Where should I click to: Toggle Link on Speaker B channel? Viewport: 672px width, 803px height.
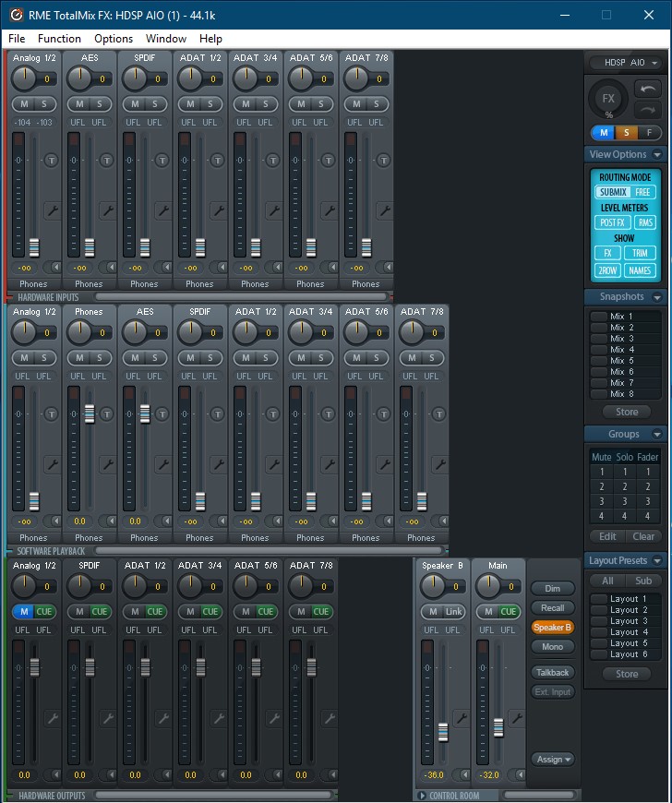(453, 611)
